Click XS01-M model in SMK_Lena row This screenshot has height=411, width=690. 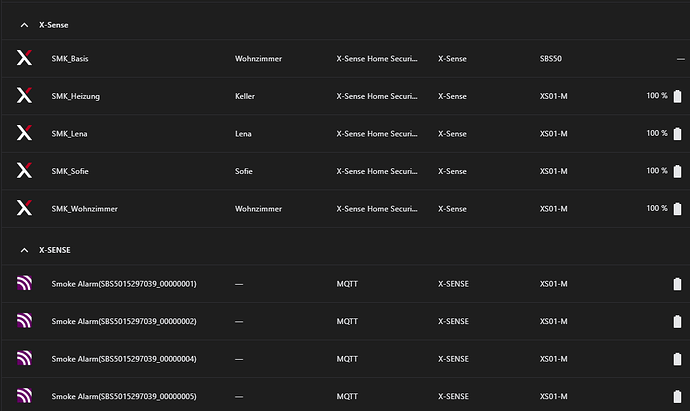tap(554, 134)
